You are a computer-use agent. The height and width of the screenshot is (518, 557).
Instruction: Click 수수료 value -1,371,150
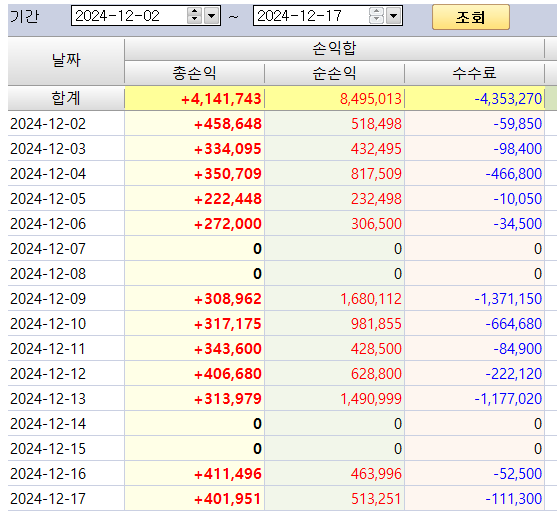pos(508,299)
